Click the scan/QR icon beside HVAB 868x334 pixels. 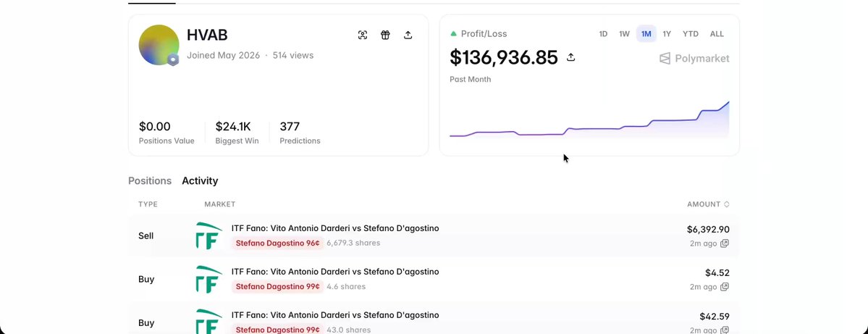pyautogui.click(x=363, y=35)
